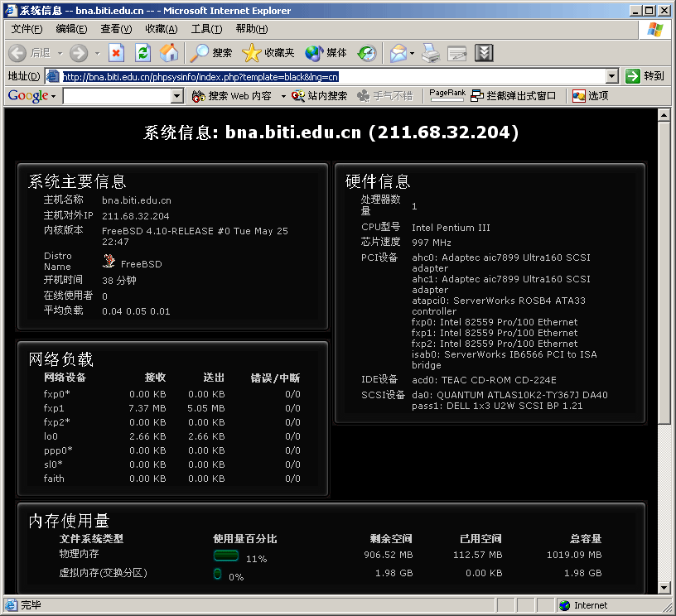Open Mail envelope icon
The width and height of the screenshot is (676, 616).
(398, 53)
